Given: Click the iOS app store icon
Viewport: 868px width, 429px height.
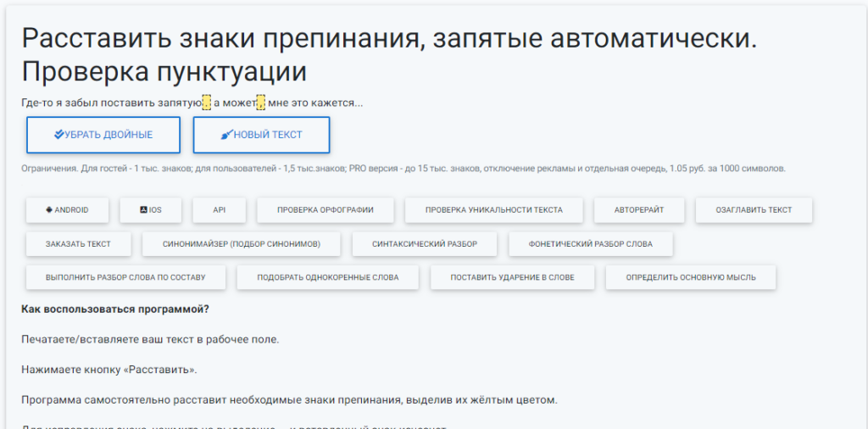Looking at the screenshot, I should tap(143, 209).
